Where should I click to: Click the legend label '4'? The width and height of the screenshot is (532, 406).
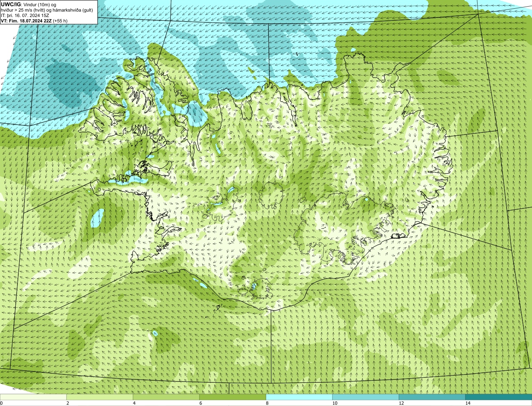134,403
